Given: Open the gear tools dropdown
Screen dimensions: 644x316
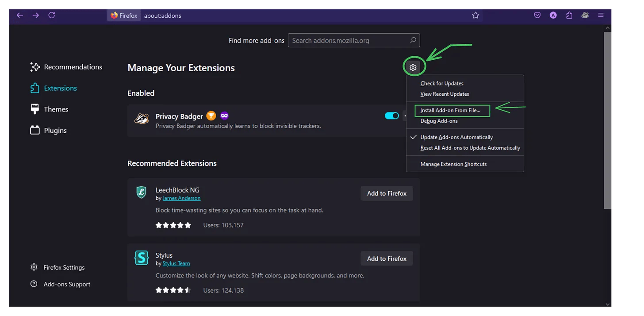Looking at the screenshot, I should (413, 68).
